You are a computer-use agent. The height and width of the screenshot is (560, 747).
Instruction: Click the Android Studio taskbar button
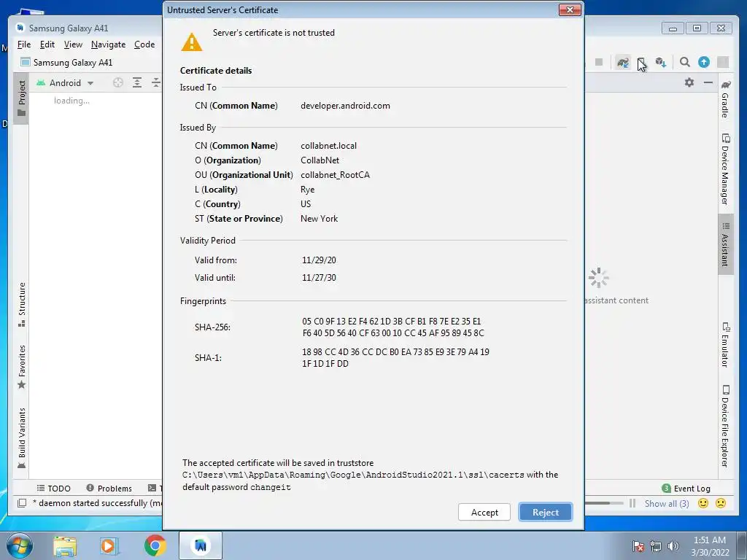[x=201, y=545]
